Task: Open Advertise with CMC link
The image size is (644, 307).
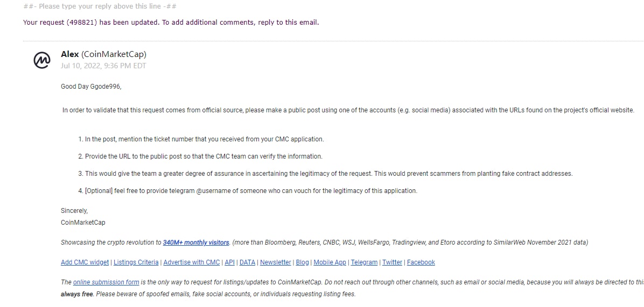Action: coord(191,262)
